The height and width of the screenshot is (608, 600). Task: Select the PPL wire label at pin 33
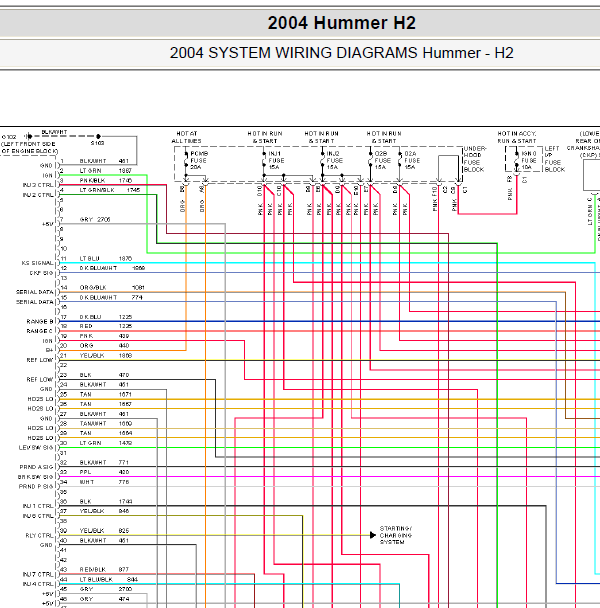tap(85, 472)
